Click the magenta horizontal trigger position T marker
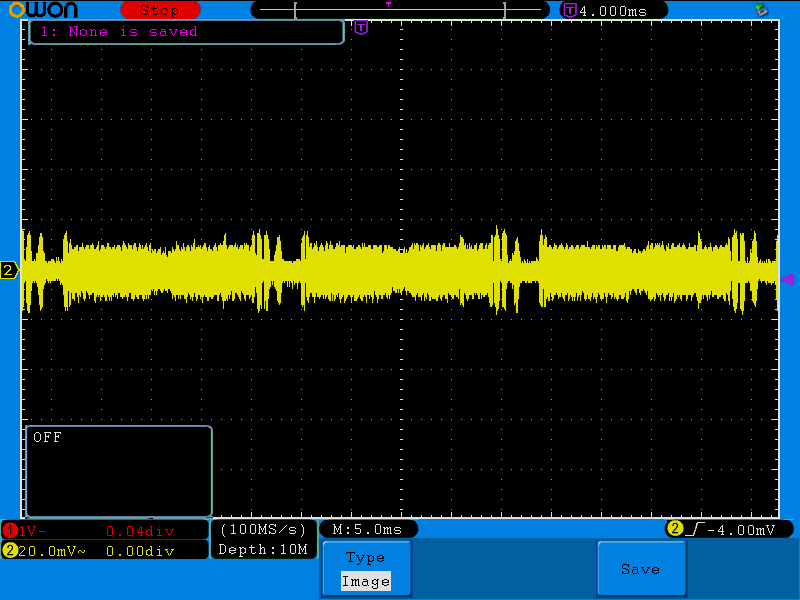Screen dimensions: 800x600 click(361, 27)
